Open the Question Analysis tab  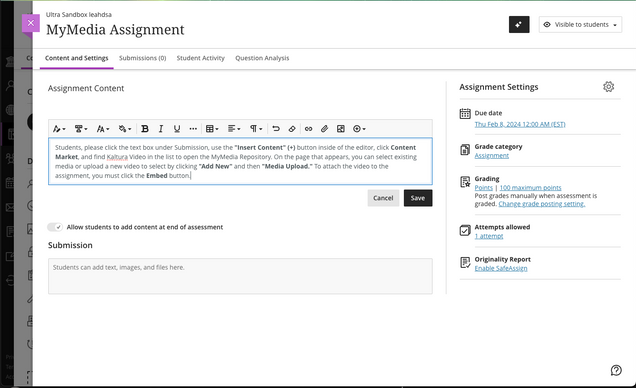(x=262, y=58)
